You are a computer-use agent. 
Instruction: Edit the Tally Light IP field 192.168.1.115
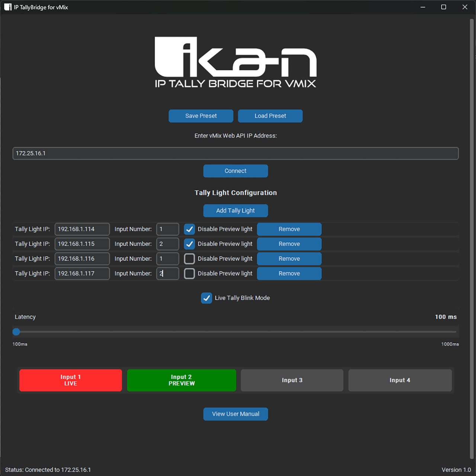82,244
